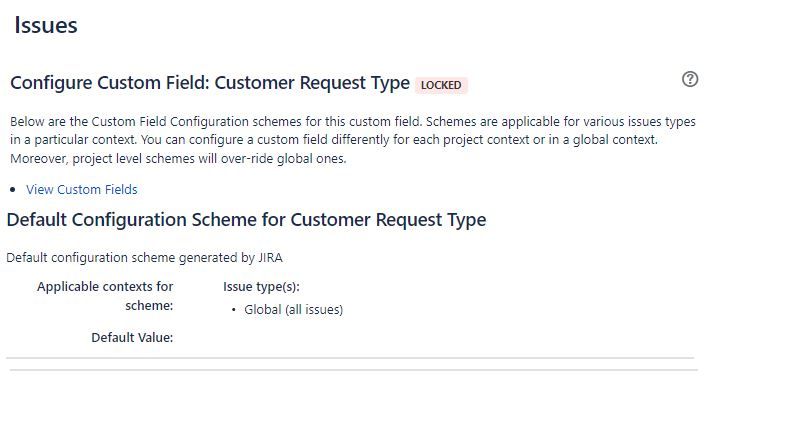Click the line starting 'in a particular context'
806x427 pixels.
click(x=334, y=140)
